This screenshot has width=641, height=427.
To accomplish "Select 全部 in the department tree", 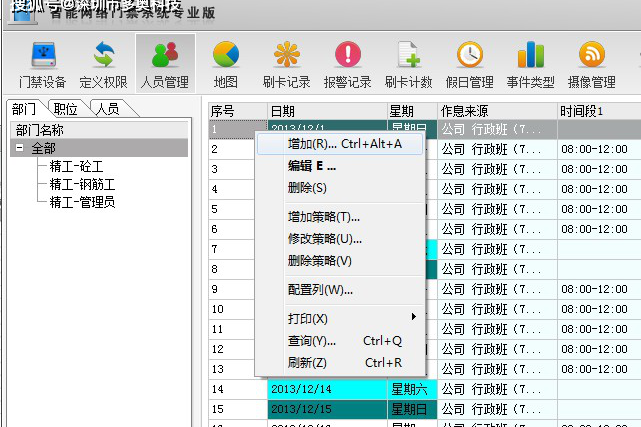I will point(43,148).
